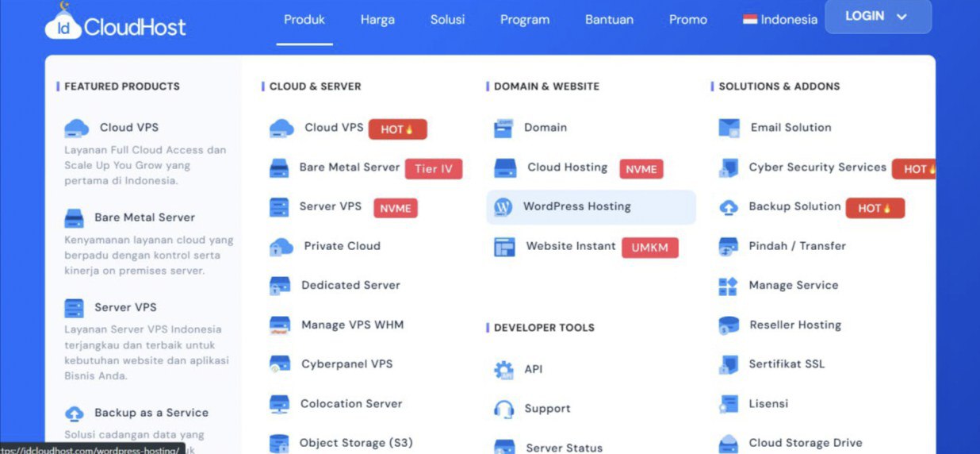The height and width of the screenshot is (454, 980).
Task: Click the 'Manage VPS WHM' text
Action: tap(353, 325)
